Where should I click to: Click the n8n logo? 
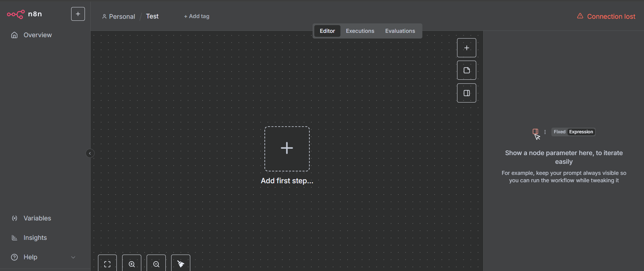(x=24, y=14)
